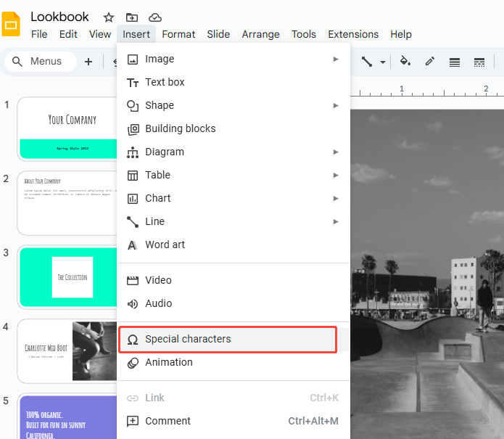504x439 pixels.
Task: Open the border dash style tool
Action: point(479,62)
